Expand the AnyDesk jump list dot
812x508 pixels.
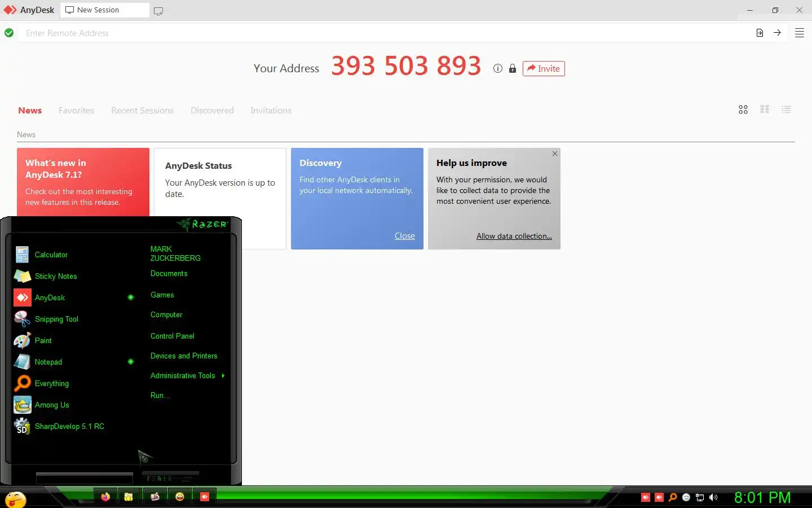click(x=131, y=297)
